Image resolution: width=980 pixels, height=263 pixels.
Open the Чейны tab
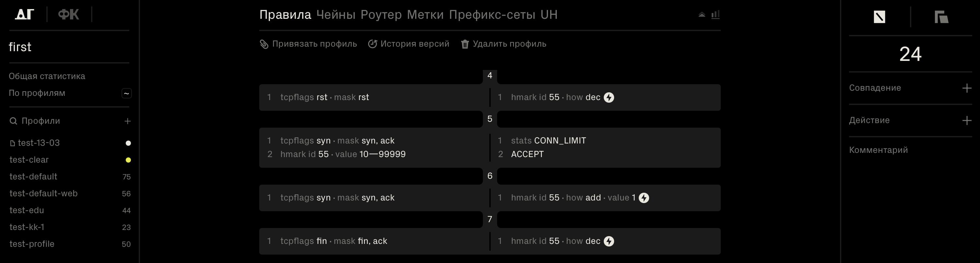click(x=335, y=15)
